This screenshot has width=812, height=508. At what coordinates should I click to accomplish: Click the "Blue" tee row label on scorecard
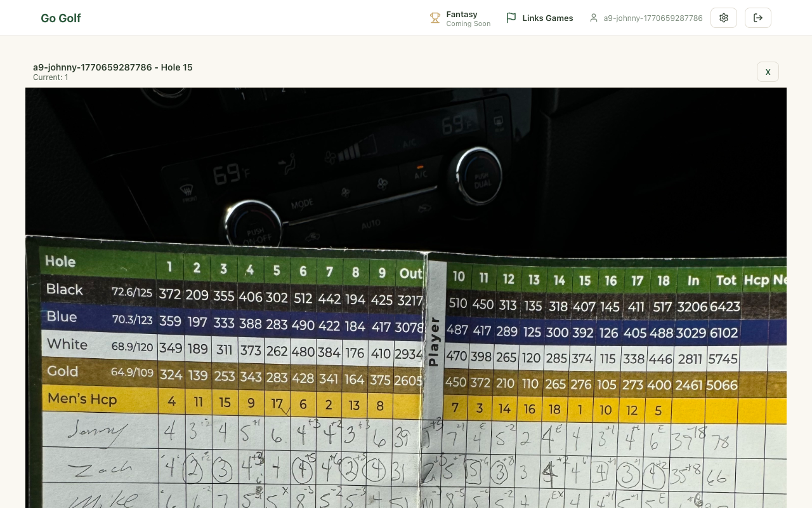point(62,317)
